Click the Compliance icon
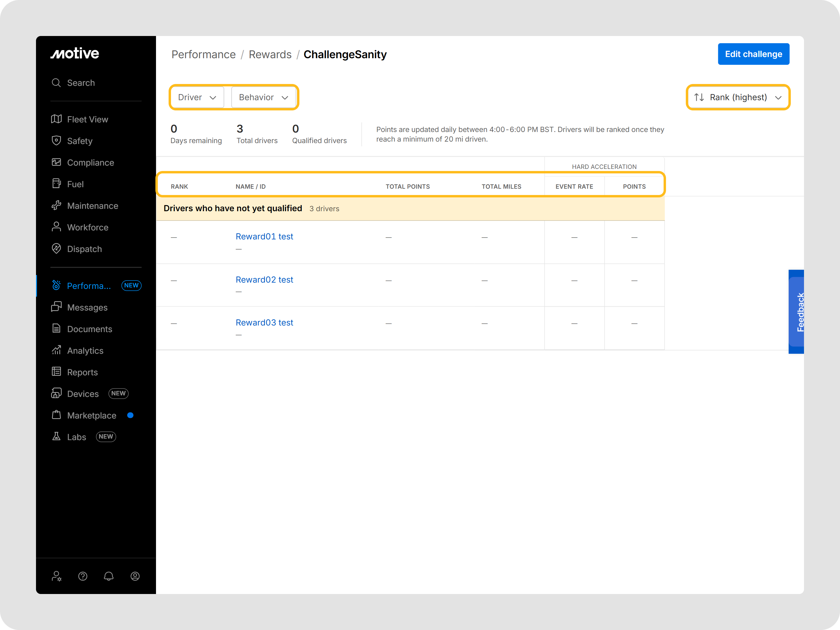Image resolution: width=840 pixels, height=630 pixels. [56, 162]
